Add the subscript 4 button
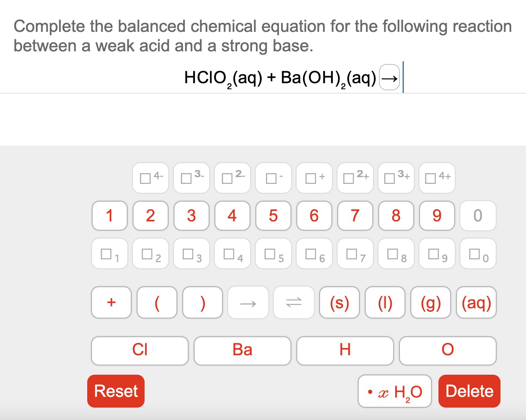 pos(232,254)
